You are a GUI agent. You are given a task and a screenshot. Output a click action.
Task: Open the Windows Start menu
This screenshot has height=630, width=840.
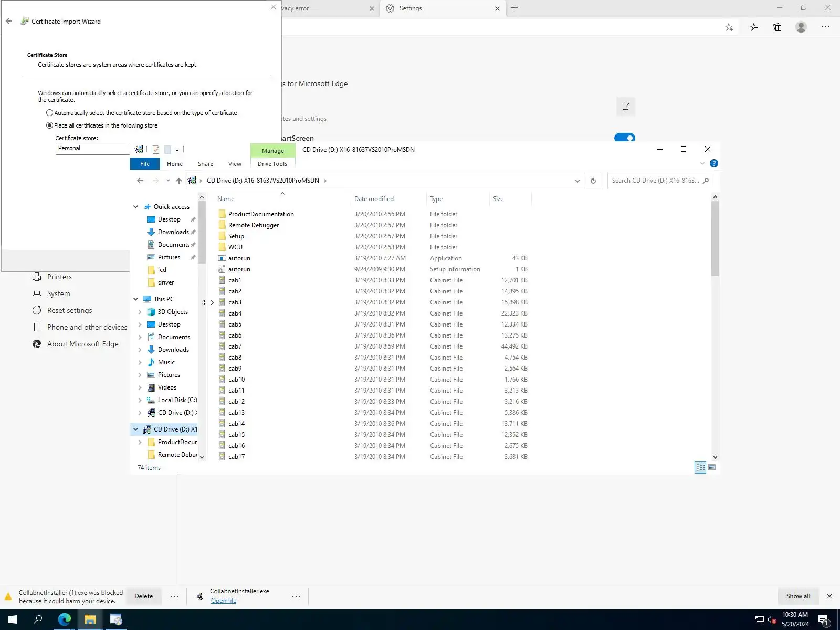click(13, 619)
